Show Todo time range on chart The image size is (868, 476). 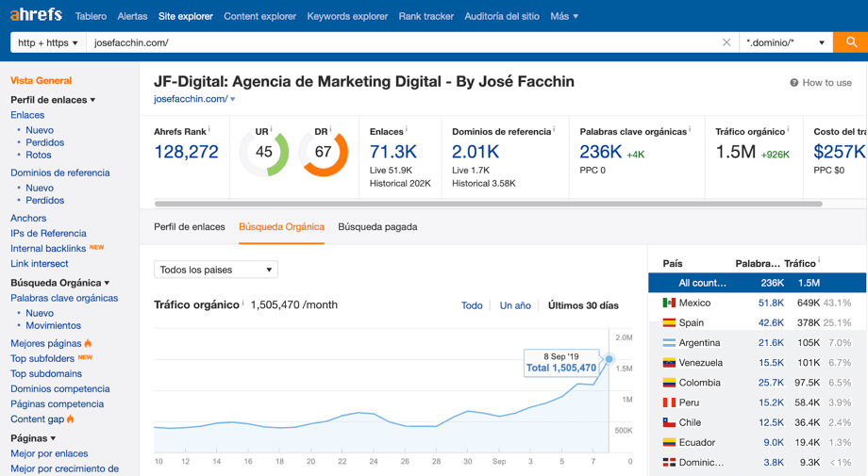click(x=472, y=305)
